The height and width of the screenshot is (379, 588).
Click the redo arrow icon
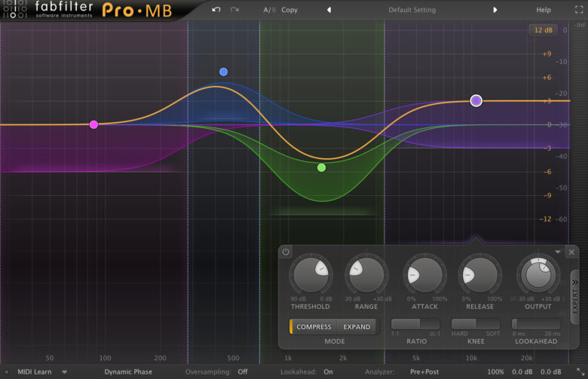(x=234, y=10)
